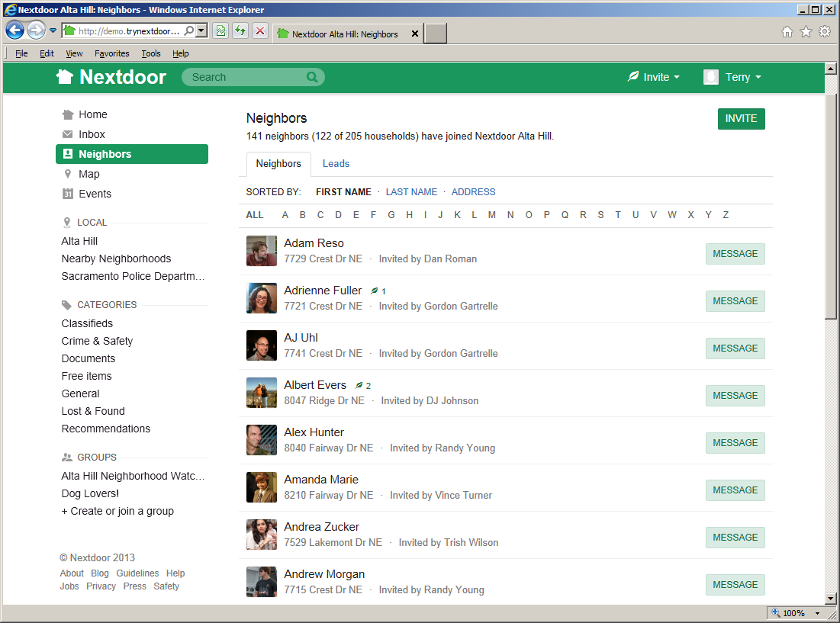The image size is (840, 623).
Task: Open the Dog Lovers! group
Action: coord(90,493)
